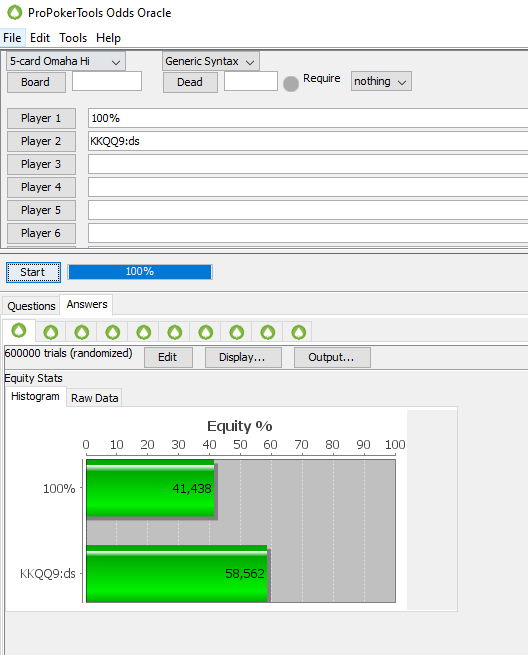Click the 100% histogram row label
The height and width of the screenshot is (655, 528).
pyautogui.click(x=59, y=488)
